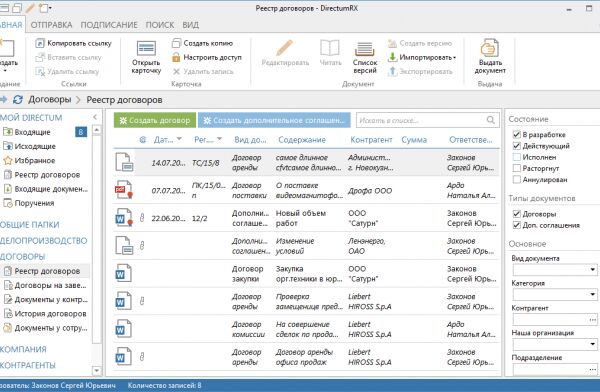The image size is (600, 392).
Task: Select row with Ленэнерго, ОАО
Action: 306,246
